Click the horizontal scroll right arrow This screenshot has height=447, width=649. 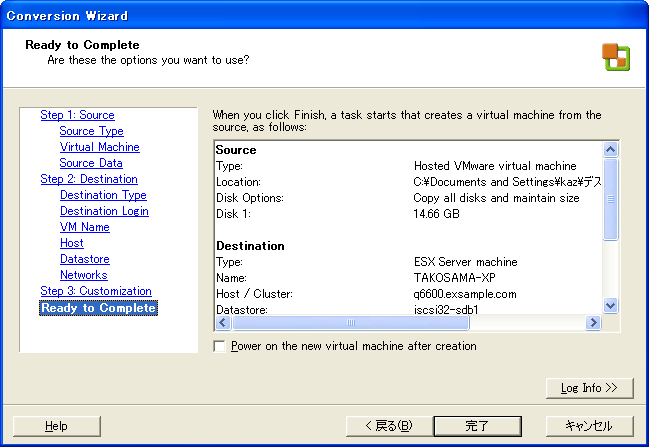coord(594,322)
